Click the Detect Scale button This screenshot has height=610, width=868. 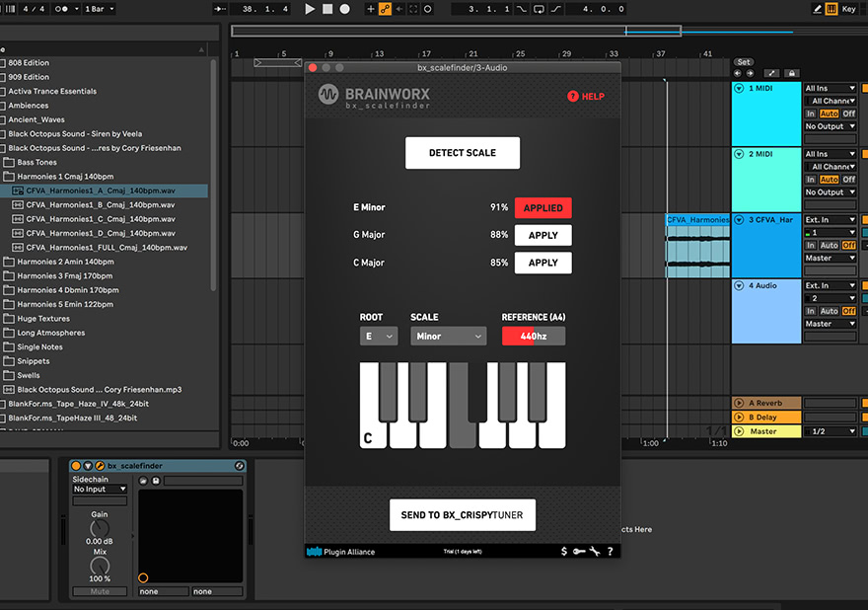(463, 153)
